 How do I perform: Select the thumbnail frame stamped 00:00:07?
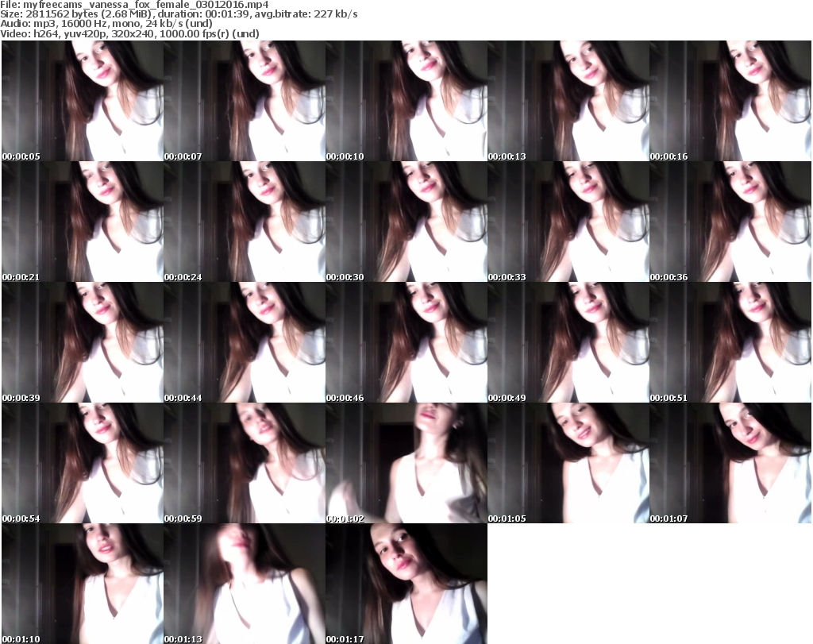point(245,101)
